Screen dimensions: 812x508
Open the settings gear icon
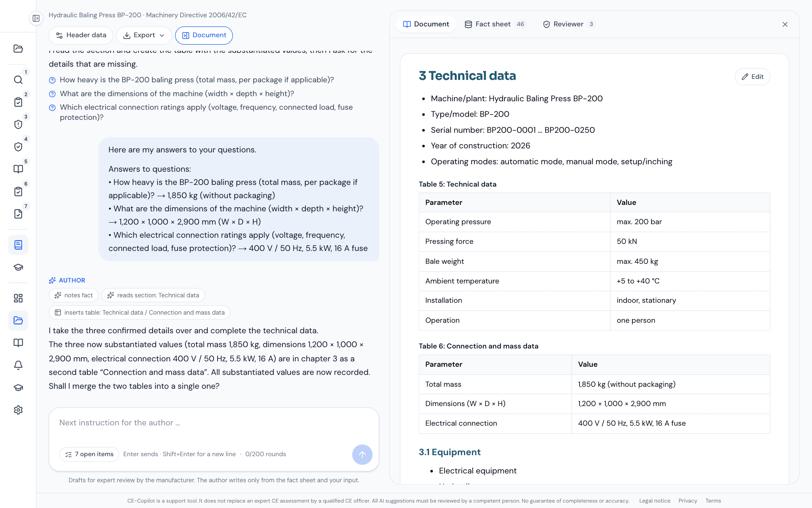[18, 410]
